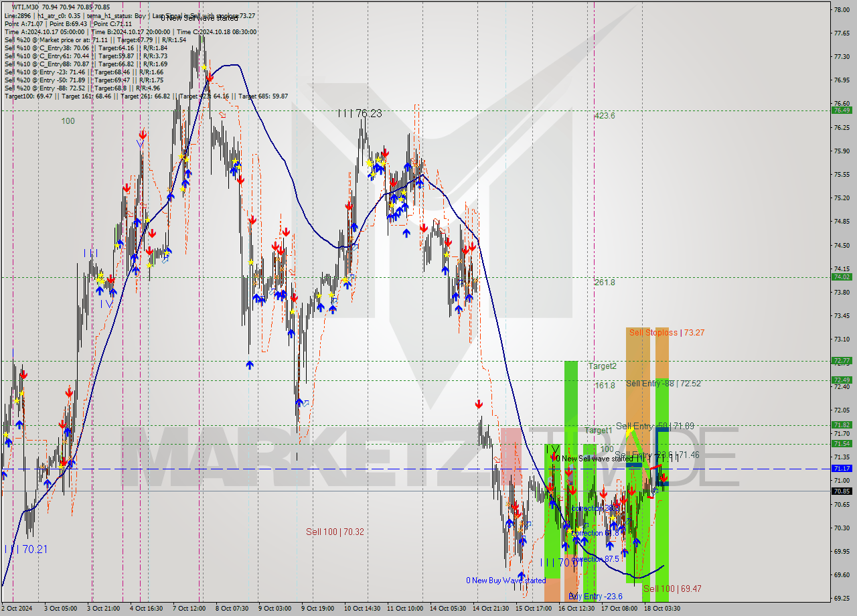Select the 74.02 green price tag
The height and width of the screenshot is (616, 857).
842,277
